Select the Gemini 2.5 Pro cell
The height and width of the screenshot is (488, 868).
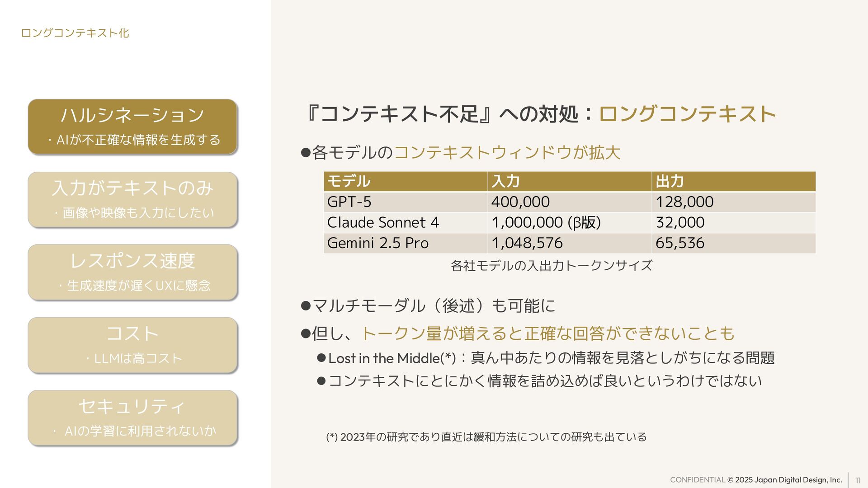point(406,243)
